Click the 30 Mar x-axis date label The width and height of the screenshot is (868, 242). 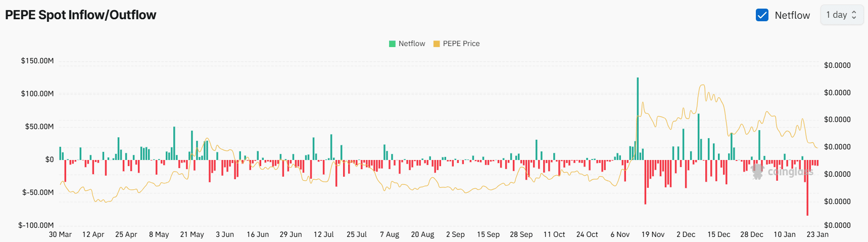[x=60, y=234]
